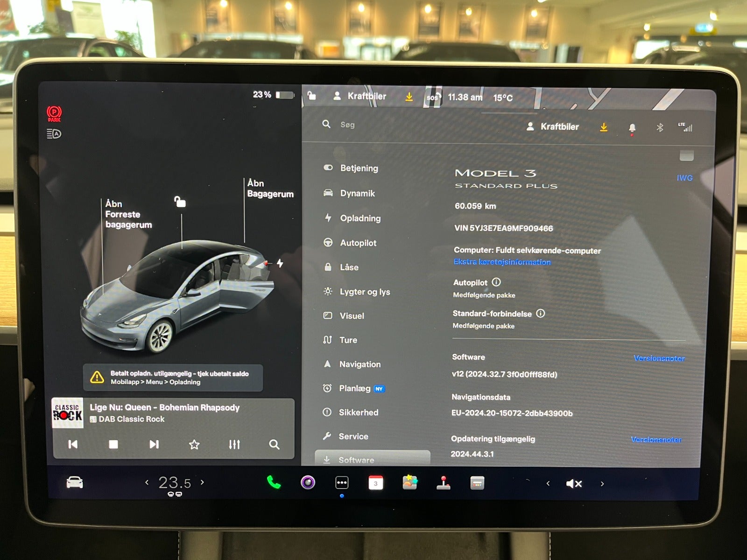Open Versionsnoter for current Software
This screenshot has height=560, width=747.
[659, 358]
